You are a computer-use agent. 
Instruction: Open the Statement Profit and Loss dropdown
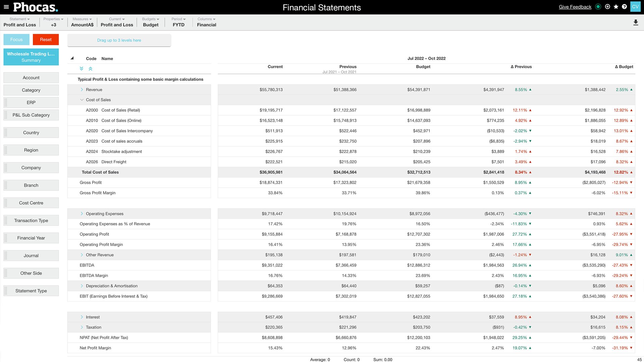20,22
